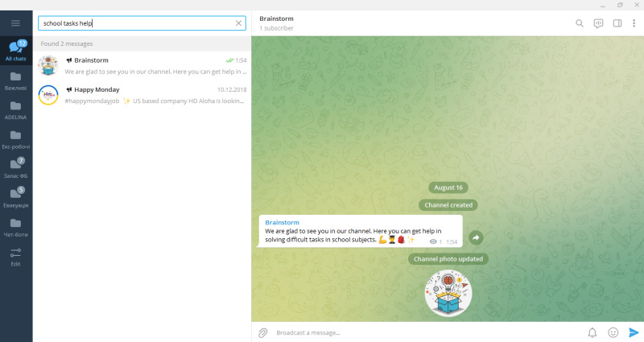Image resolution: width=644 pixels, height=342 pixels.
Task: Open the Happy Monday search result
Action: tap(142, 95)
